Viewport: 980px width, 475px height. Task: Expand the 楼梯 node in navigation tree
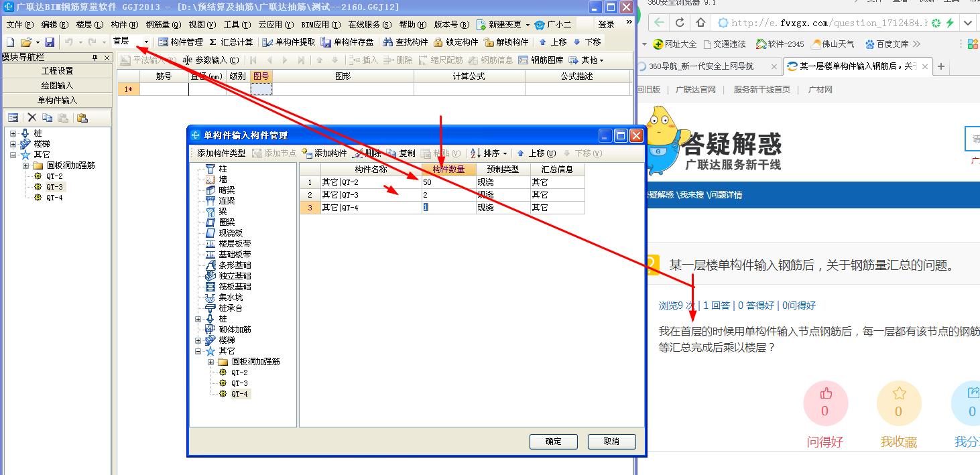pos(13,144)
